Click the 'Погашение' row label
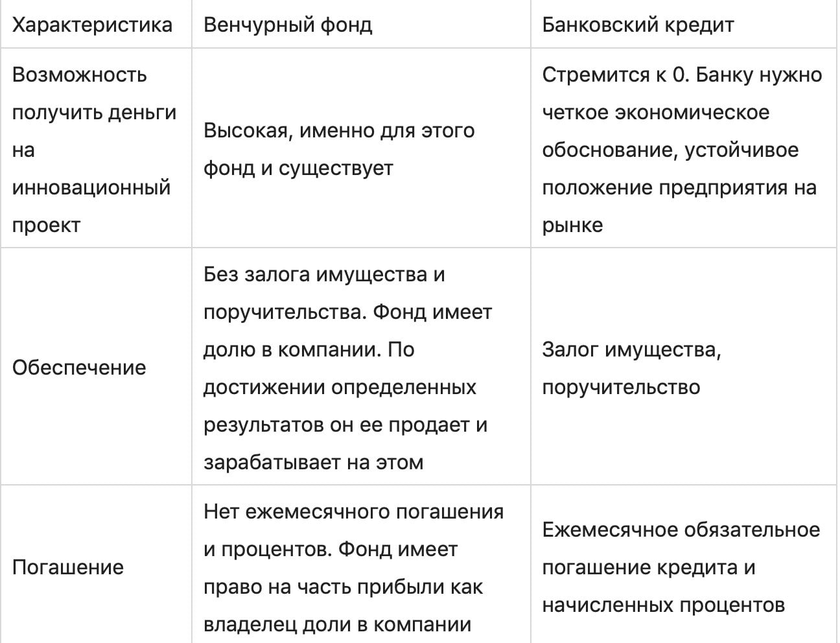 point(67,567)
